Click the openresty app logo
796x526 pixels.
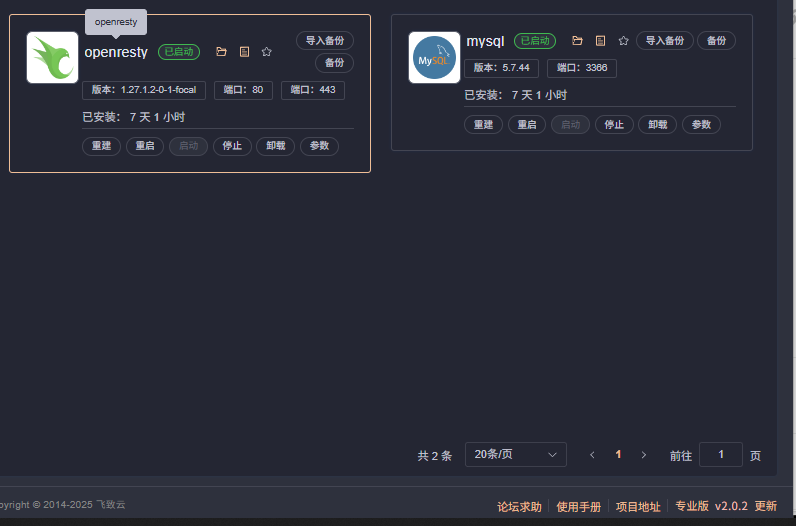pyautogui.click(x=52, y=57)
